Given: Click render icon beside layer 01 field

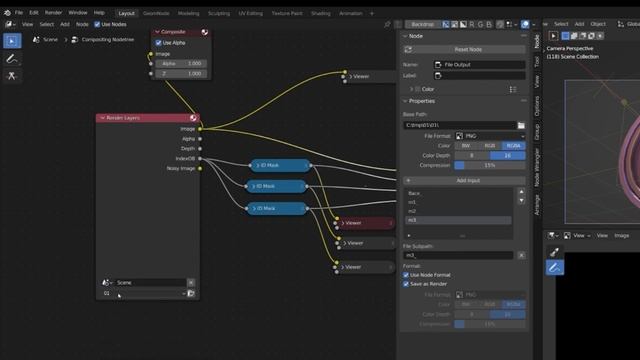Looking at the screenshot, I should pos(191,293).
